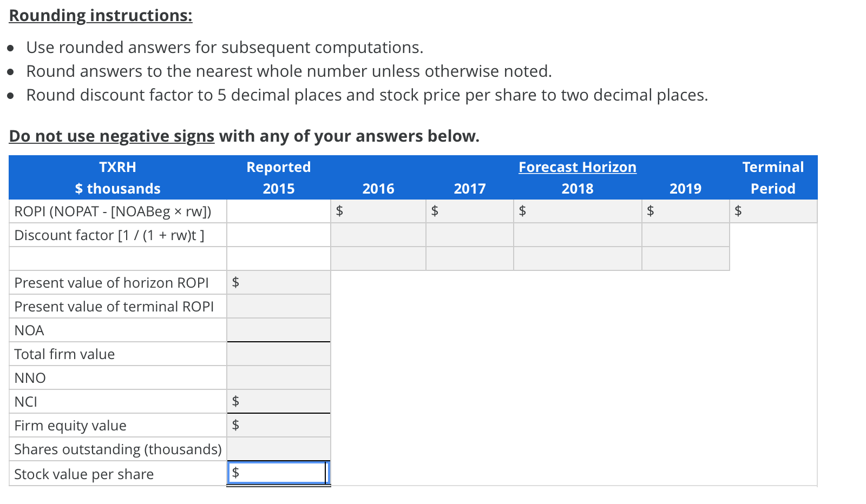
Task: Click the Discount factor input for 2017
Action: click(x=470, y=235)
